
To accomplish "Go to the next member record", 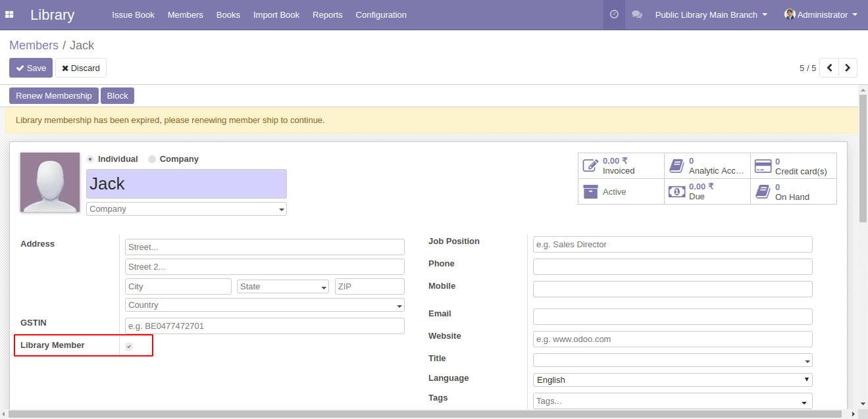I will [848, 68].
